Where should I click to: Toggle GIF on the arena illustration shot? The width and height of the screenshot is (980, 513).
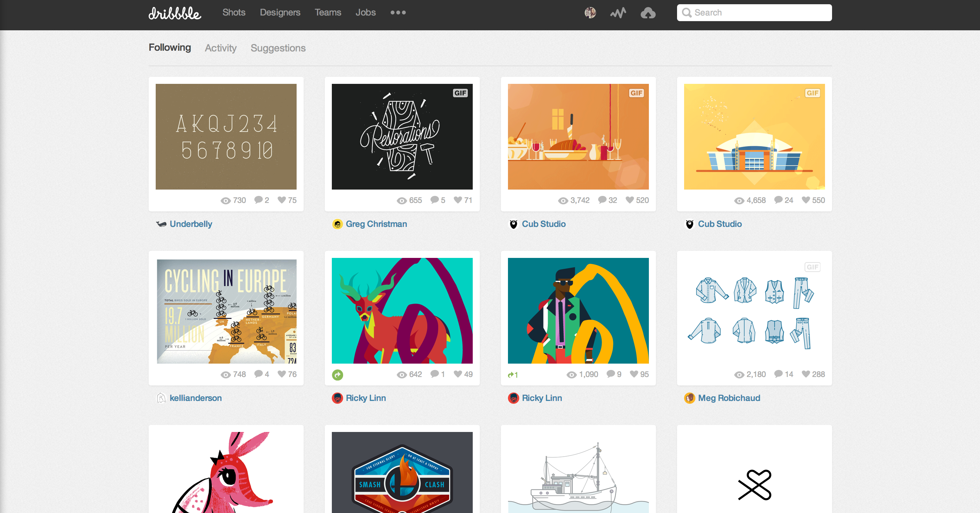812,93
